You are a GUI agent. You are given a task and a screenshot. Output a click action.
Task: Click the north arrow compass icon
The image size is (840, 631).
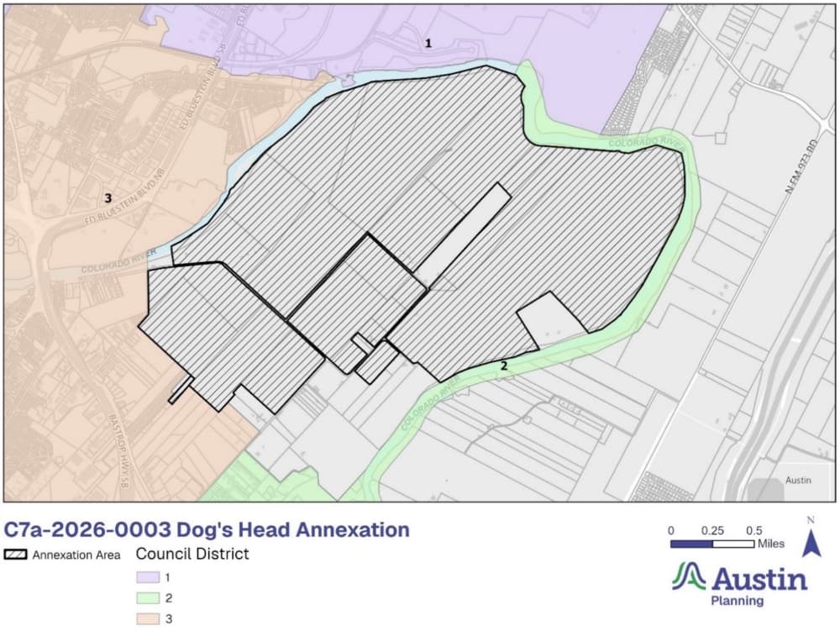(x=811, y=537)
